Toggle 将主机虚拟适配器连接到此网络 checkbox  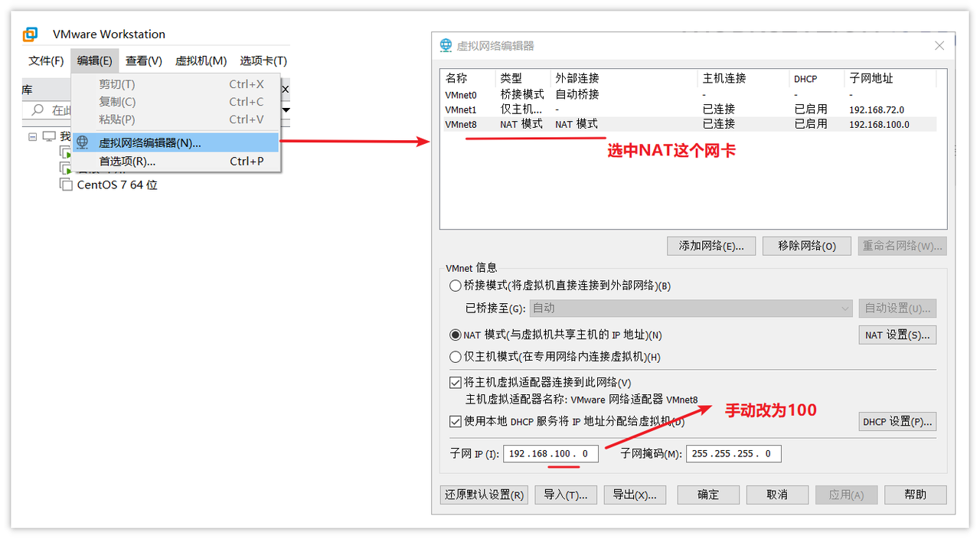tap(456, 383)
